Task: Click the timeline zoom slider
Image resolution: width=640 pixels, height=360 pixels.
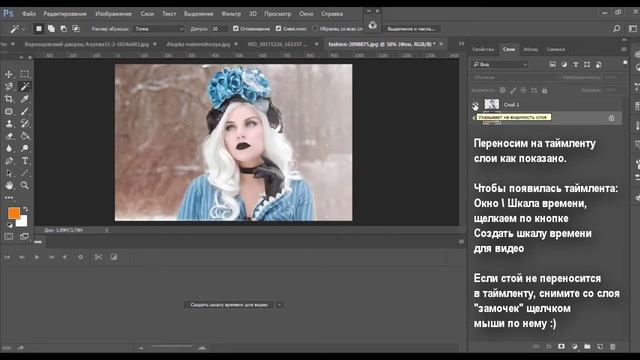Action: coord(172,347)
